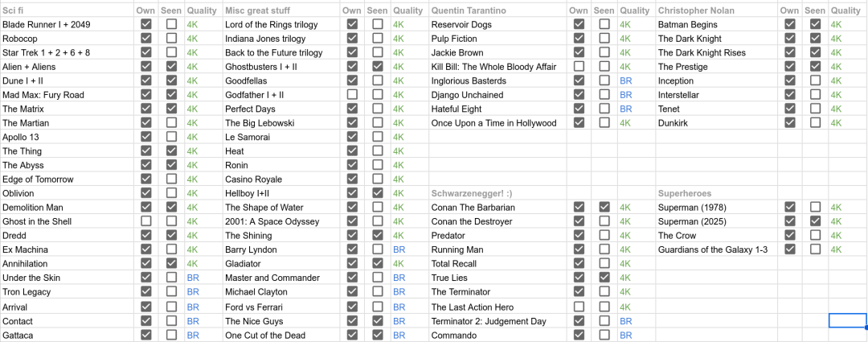Toggle the Own checkbox for Kill Bill

(x=579, y=67)
